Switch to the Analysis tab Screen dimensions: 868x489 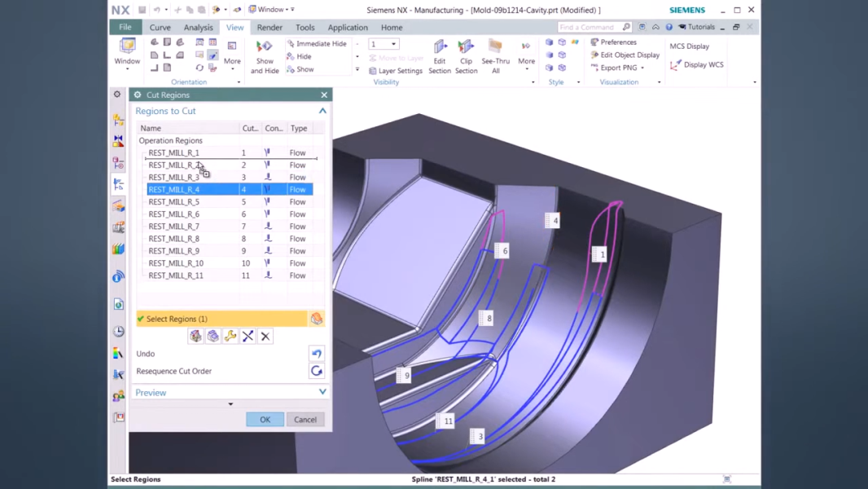pyautogui.click(x=198, y=27)
